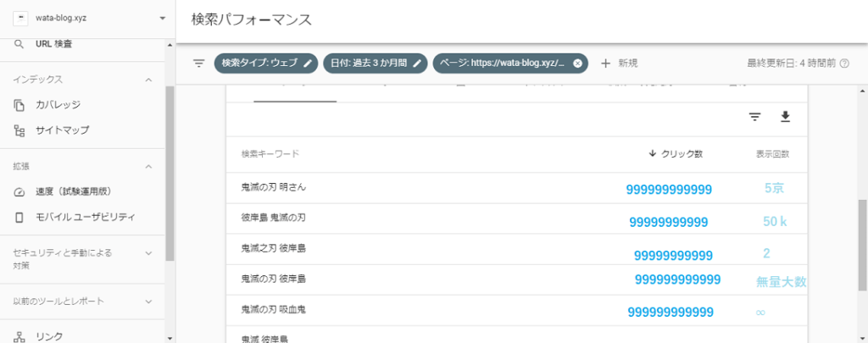Open the カバレッジ report

point(58,104)
